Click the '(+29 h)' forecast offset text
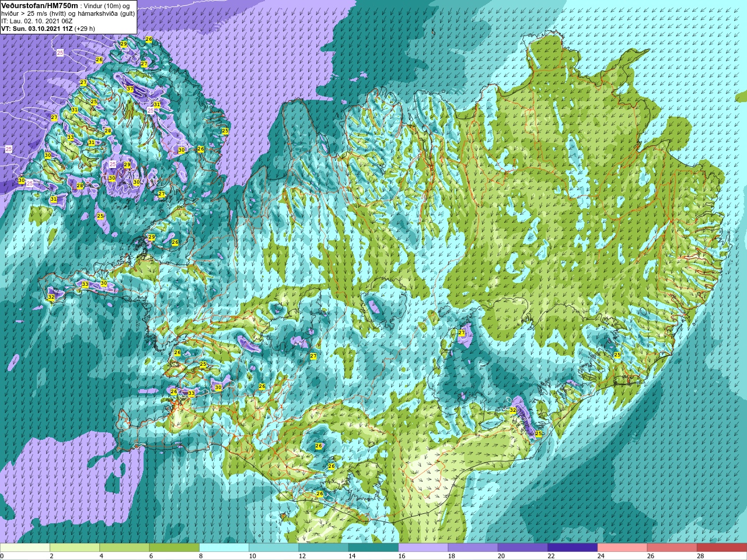 (85, 28)
